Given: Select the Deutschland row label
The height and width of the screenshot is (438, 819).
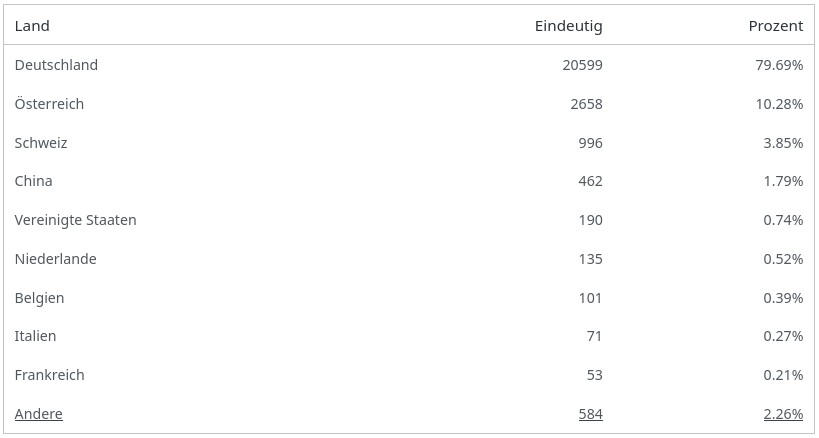Looking at the screenshot, I should pos(56,65).
